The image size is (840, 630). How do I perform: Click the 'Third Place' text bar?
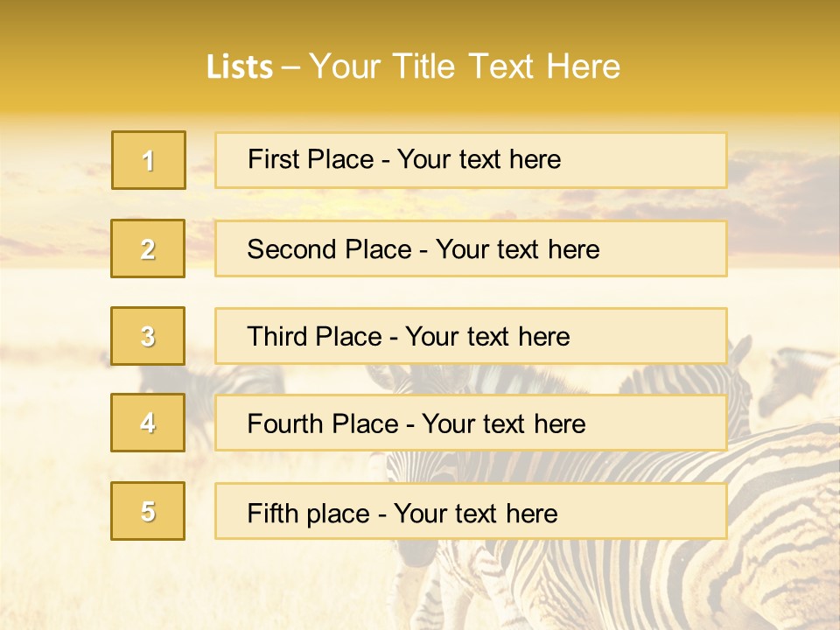(471, 336)
